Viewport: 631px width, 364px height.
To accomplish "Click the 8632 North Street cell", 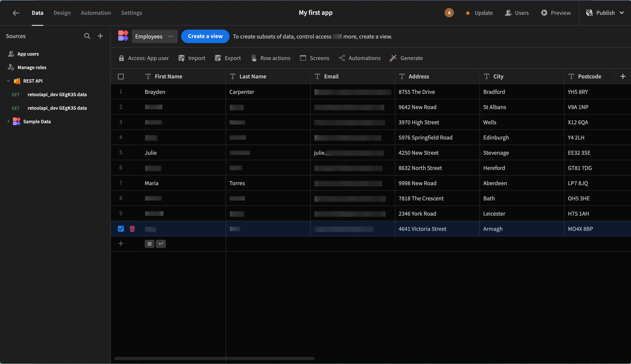I will pyautogui.click(x=437, y=168).
